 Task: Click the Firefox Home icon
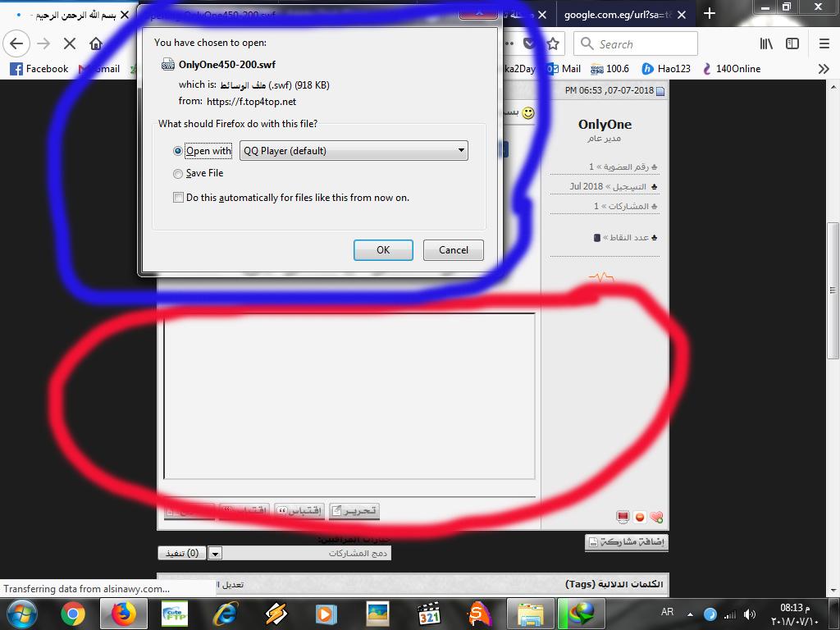click(96, 44)
